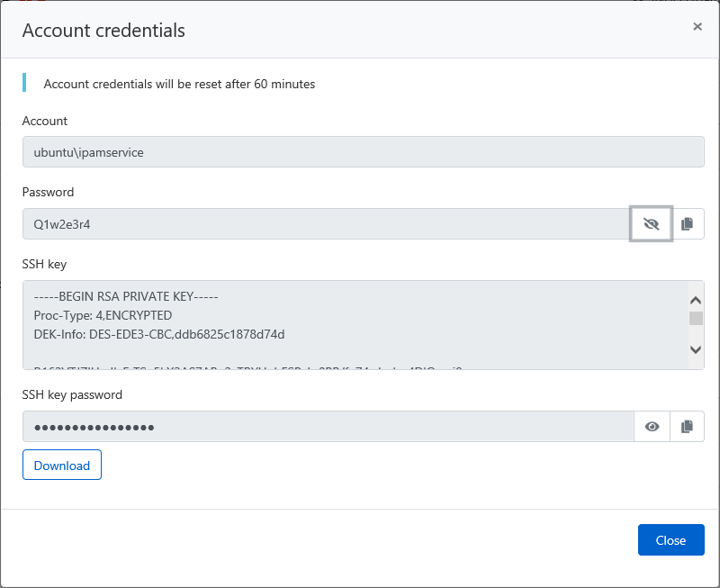Click the "Account credentials" dialog title
Image resolution: width=720 pixels, height=588 pixels.
click(x=103, y=31)
